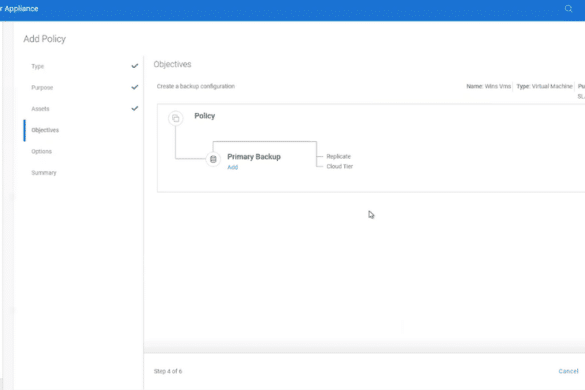Click the Step 4 of 6 indicator
585x390 pixels.
point(168,371)
